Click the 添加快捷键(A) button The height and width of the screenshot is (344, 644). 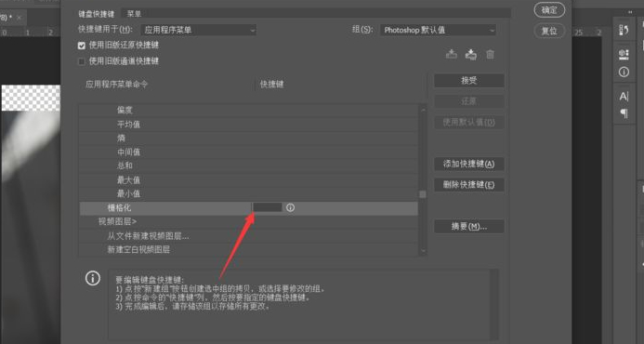[x=469, y=164]
